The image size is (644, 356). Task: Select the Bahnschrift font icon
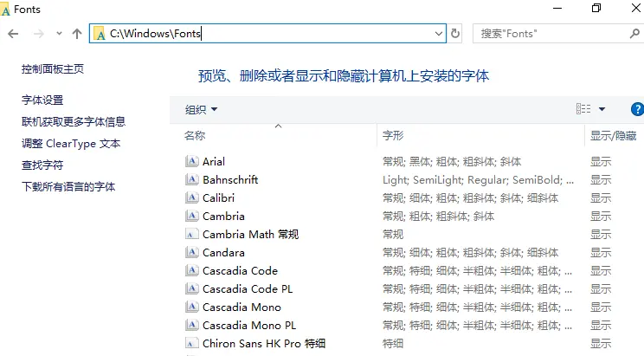[x=191, y=179]
